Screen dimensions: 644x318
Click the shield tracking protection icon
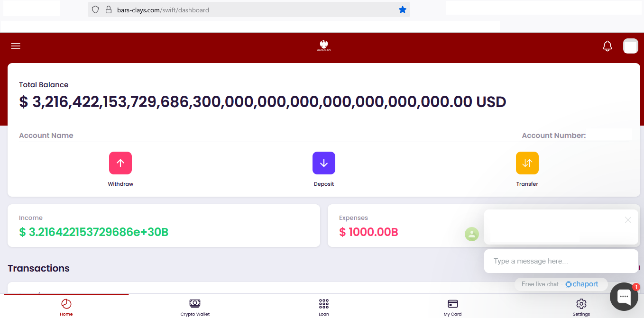click(95, 10)
